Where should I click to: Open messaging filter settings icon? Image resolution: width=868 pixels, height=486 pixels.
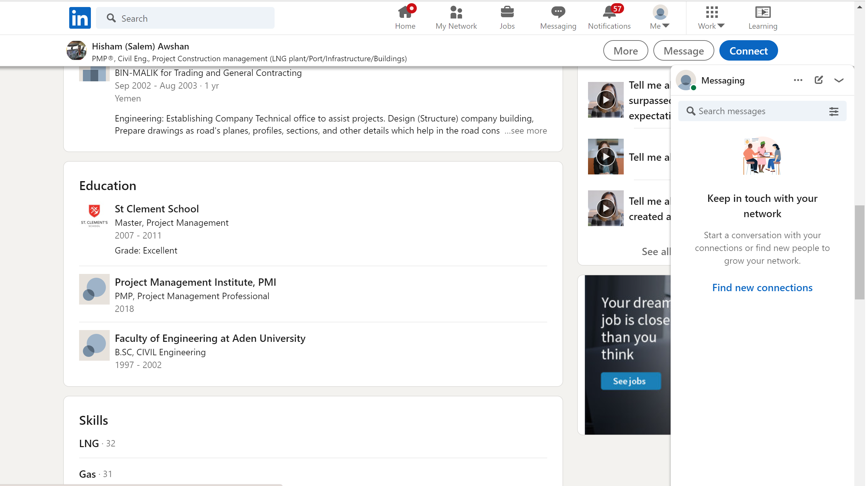coord(834,111)
